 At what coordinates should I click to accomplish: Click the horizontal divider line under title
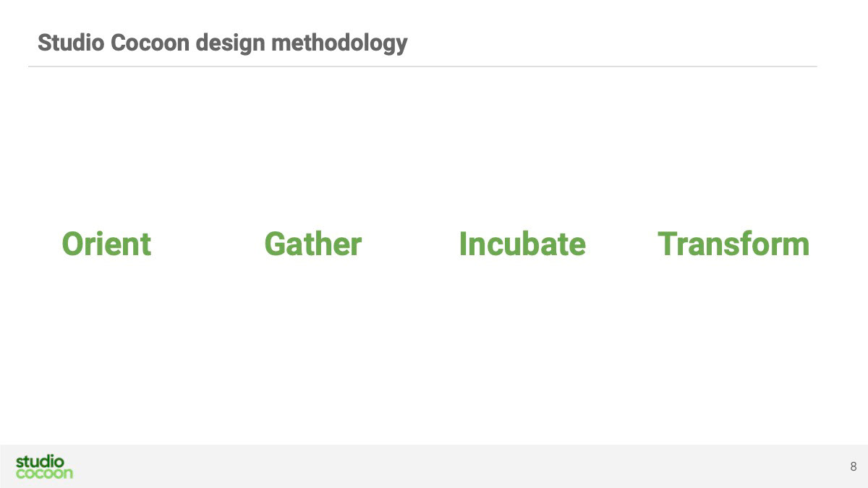(x=422, y=67)
